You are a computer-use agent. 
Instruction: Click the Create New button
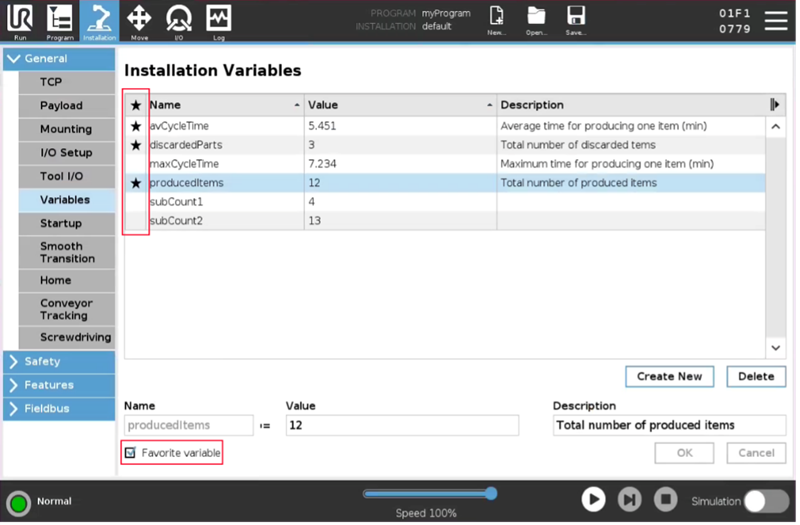pyautogui.click(x=669, y=376)
